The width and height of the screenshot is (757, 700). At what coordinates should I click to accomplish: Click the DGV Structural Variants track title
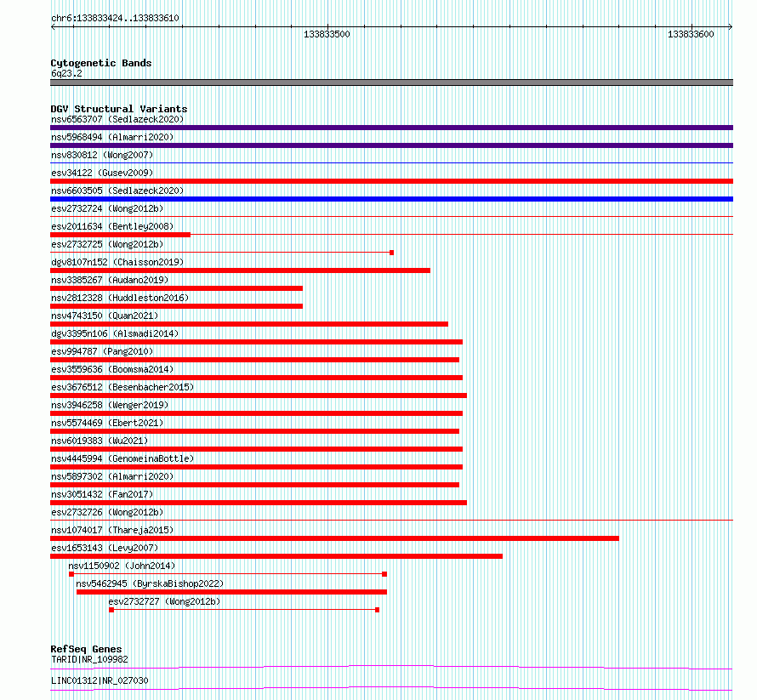119,109
